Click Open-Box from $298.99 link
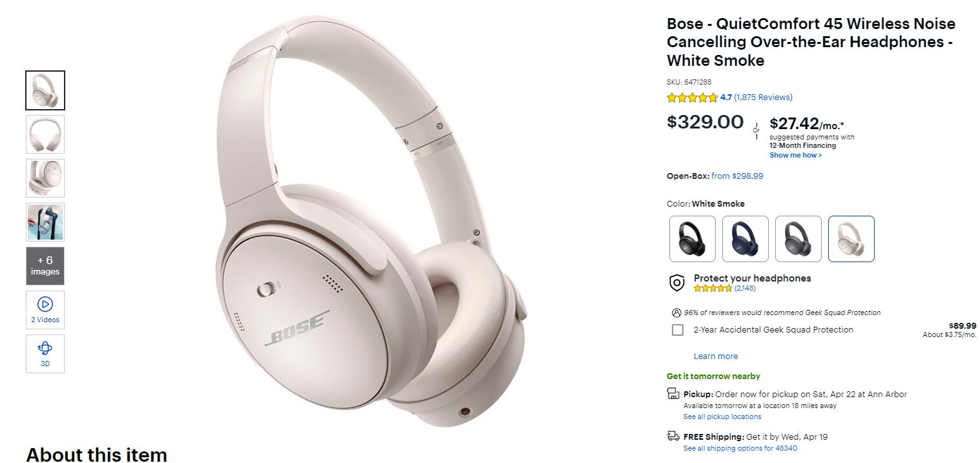 click(737, 176)
